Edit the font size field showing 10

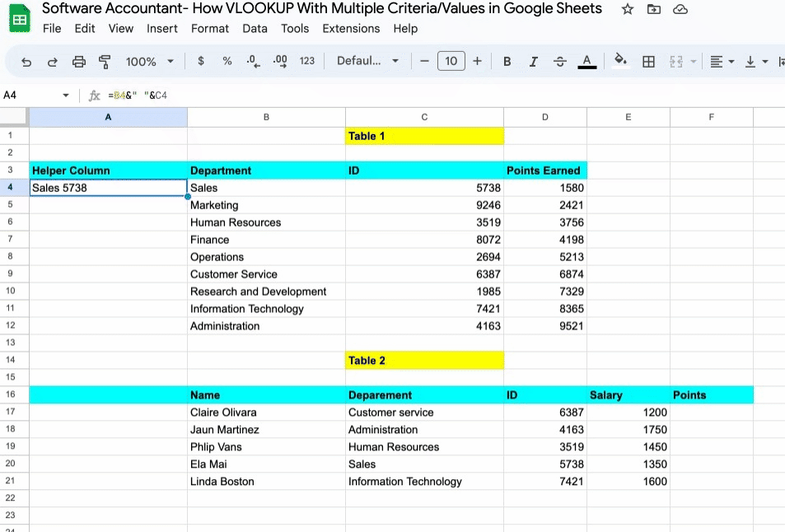451,61
